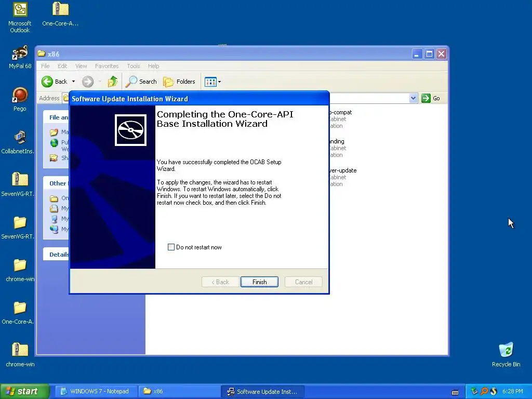Click Search in the x86 window toolbar

(141, 82)
